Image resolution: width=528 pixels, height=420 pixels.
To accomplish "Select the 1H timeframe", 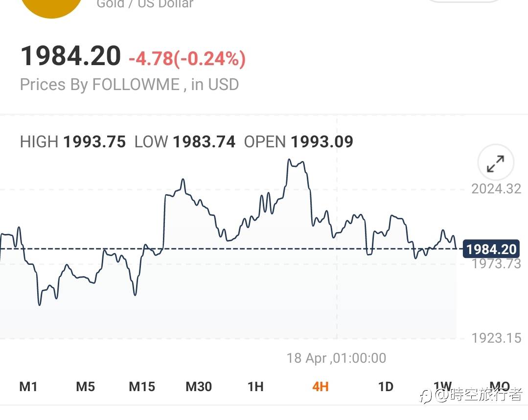I will click(255, 387).
